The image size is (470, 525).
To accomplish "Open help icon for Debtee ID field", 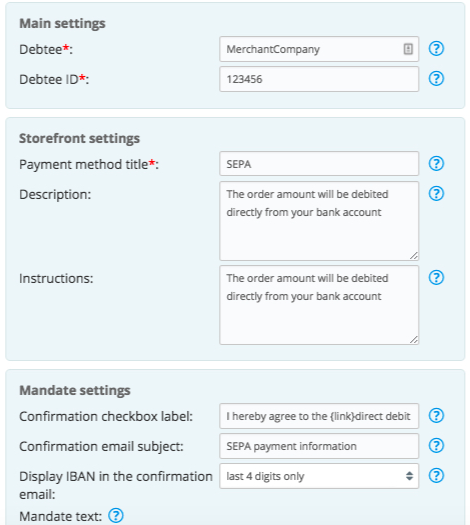I will click(436, 79).
